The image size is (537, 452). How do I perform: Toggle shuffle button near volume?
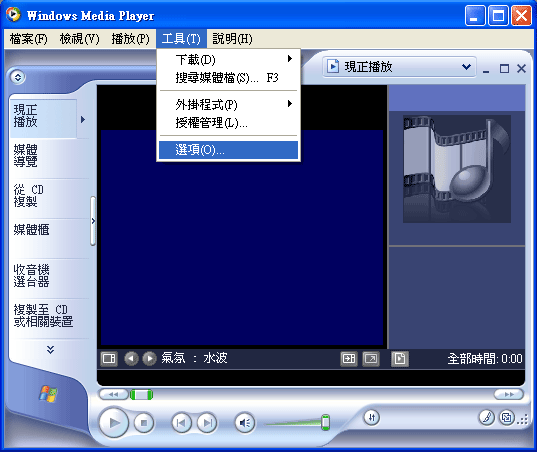[372, 417]
